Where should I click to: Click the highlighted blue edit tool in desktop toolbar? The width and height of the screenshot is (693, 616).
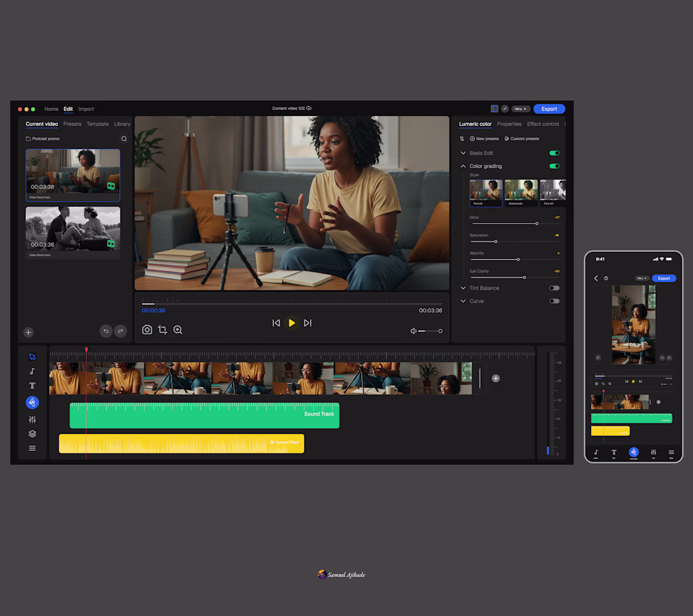click(32, 402)
